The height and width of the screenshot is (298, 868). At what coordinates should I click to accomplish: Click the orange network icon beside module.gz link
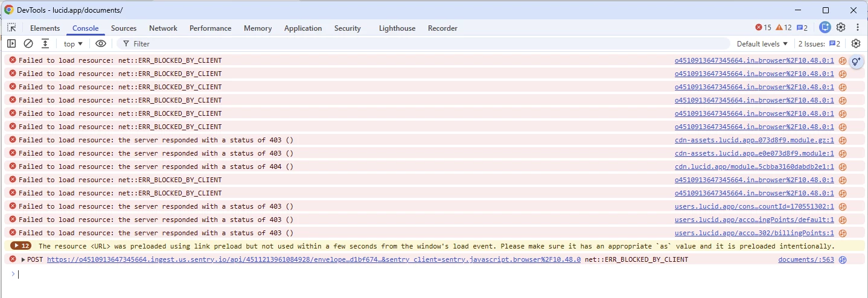(x=843, y=140)
